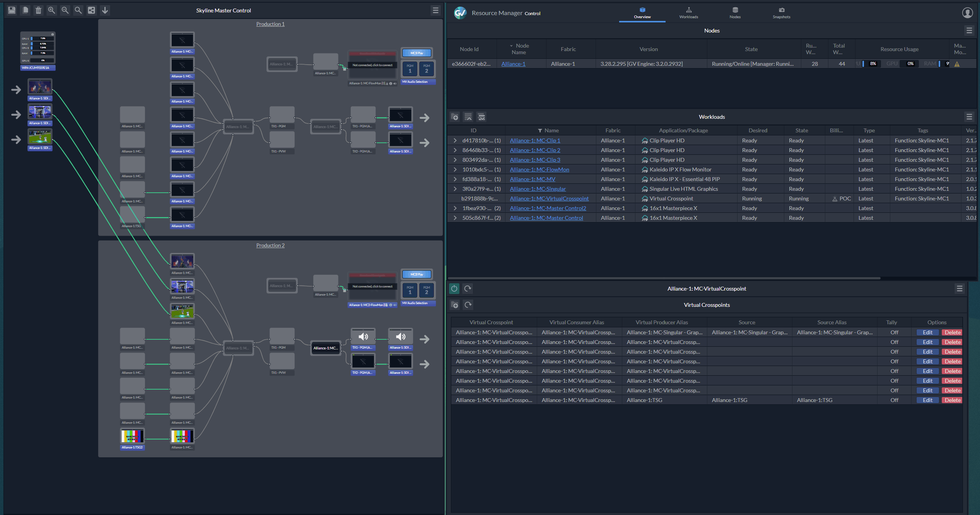Select PGM 1 in Production 2

pyautogui.click(x=410, y=290)
